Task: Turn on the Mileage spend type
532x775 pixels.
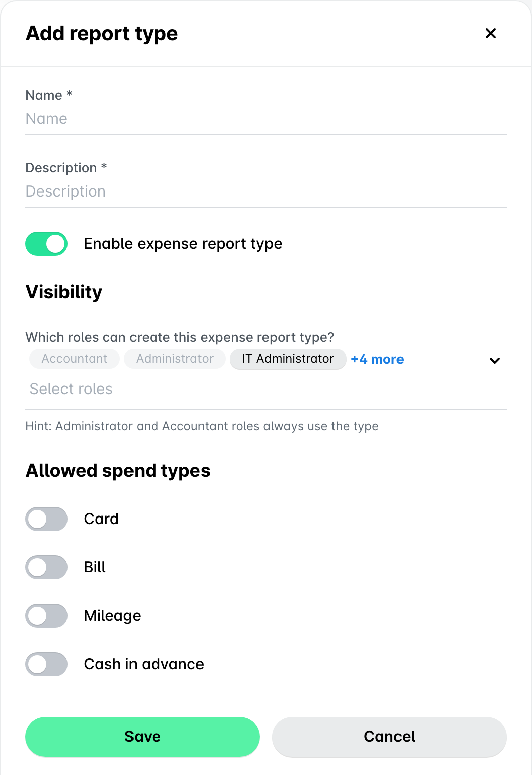Action: (46, 616)
